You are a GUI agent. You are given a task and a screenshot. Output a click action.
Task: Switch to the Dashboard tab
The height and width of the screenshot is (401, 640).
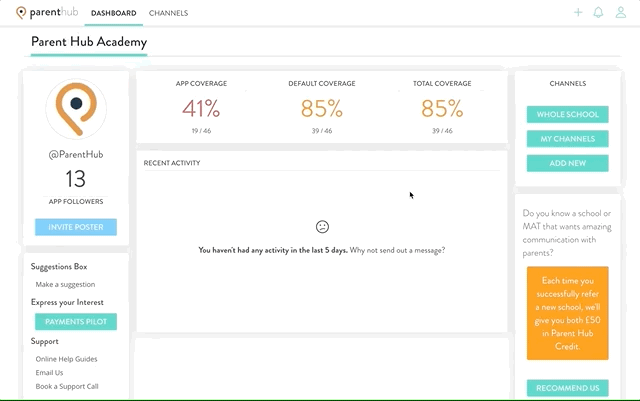(x=113, y=13)
